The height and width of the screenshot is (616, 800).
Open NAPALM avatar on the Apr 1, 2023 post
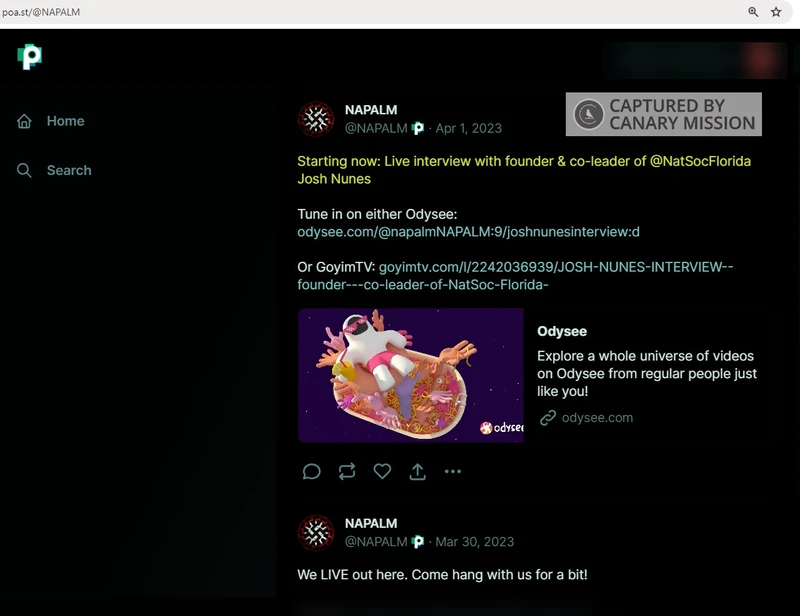tap(316, 119)
